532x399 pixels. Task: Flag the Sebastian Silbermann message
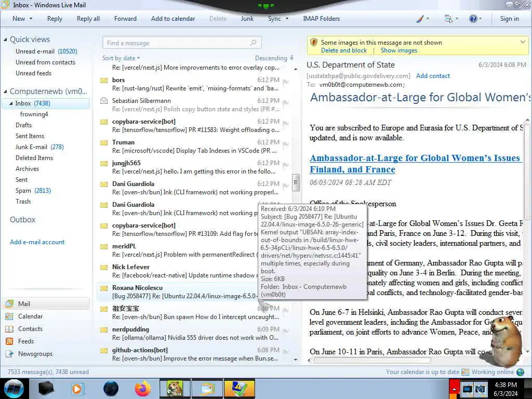pyautogui.click(x=286, y=102)
